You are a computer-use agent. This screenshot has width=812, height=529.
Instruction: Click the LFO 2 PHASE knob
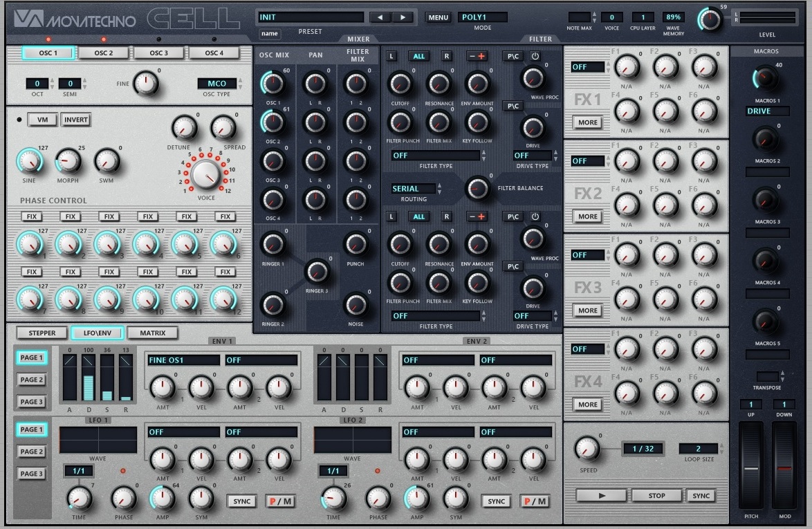pos(378,499)
